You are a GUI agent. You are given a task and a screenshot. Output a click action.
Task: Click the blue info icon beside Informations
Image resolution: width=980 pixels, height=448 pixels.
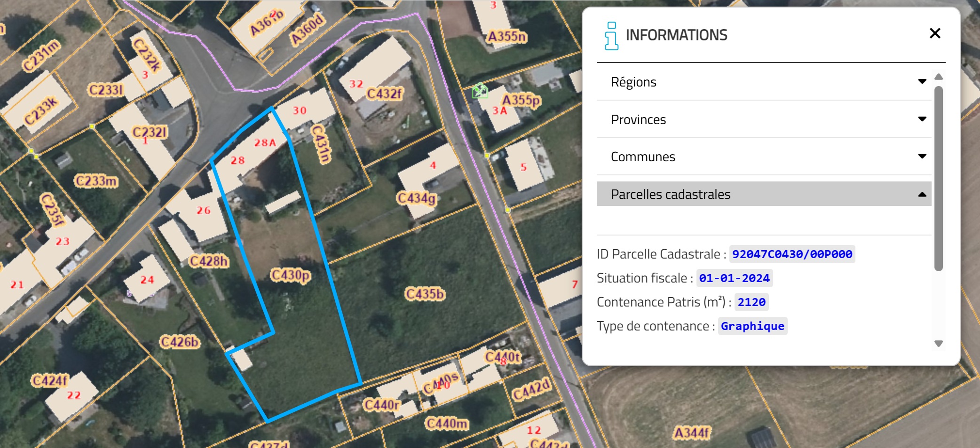pos(611,36)
